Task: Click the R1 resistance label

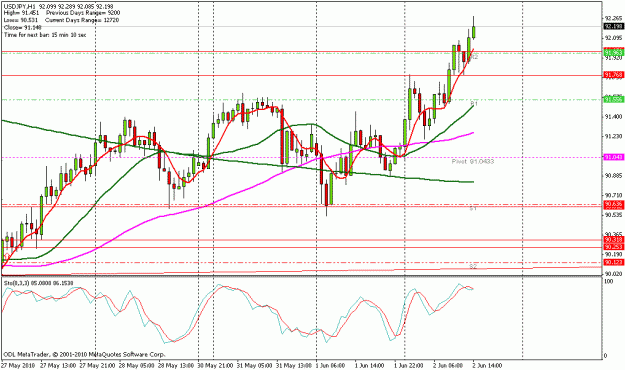Action: click(x=474, y=104)
